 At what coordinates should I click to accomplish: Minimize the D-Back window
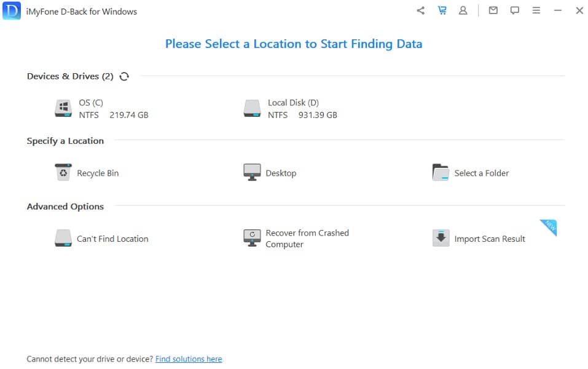pos(558,10)
